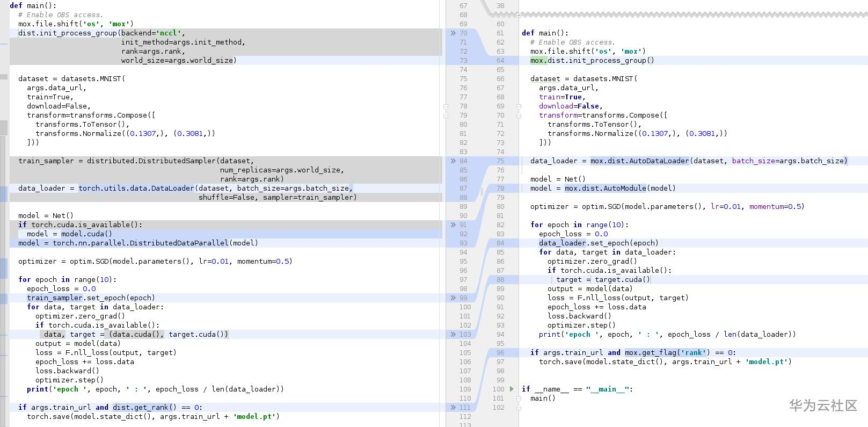Toggle the fold marker beside right-pane line 70
This screenshot has width=868, height=427.
pos(519,115)
